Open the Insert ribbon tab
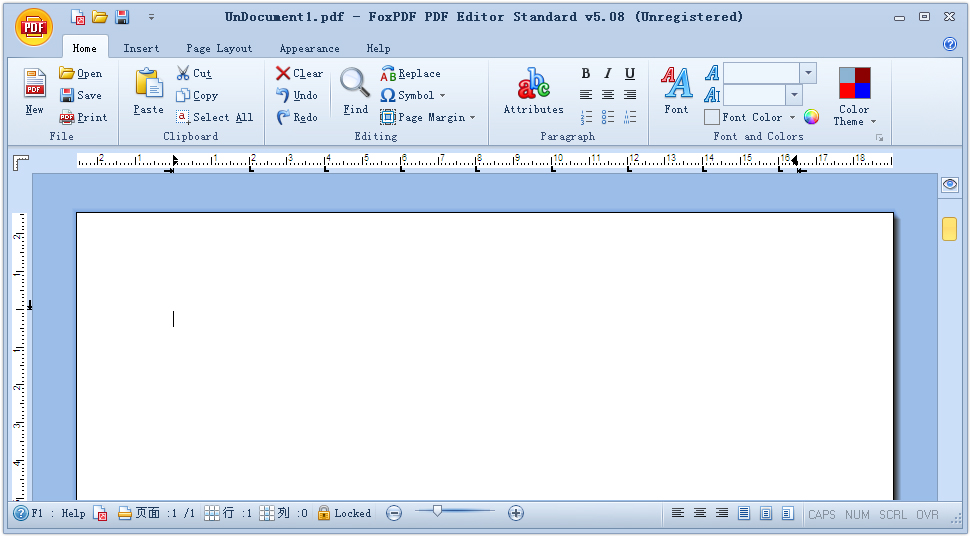Screen dimensions: 971x537 pos(141,48)
